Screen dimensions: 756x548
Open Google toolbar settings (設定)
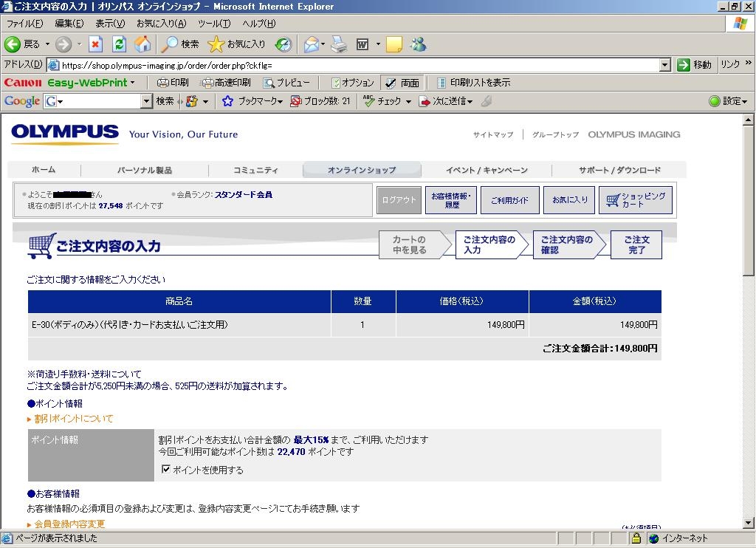728,101
